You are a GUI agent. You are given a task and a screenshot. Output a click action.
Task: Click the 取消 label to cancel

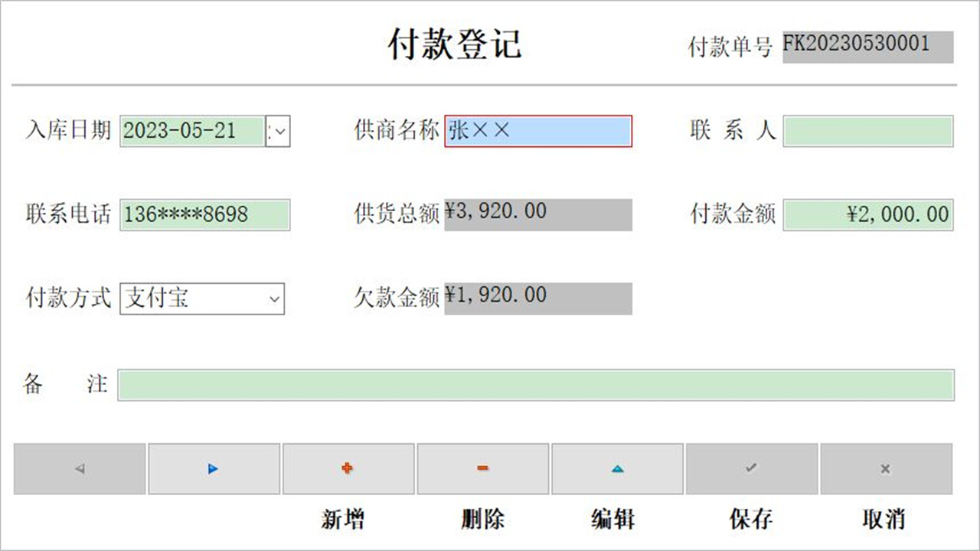point(886,518)
